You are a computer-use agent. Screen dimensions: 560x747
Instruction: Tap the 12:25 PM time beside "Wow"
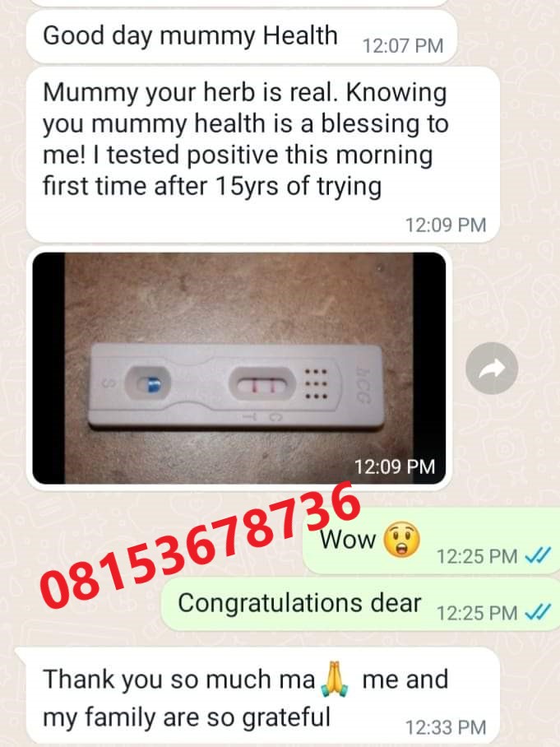tap(477, 556)
